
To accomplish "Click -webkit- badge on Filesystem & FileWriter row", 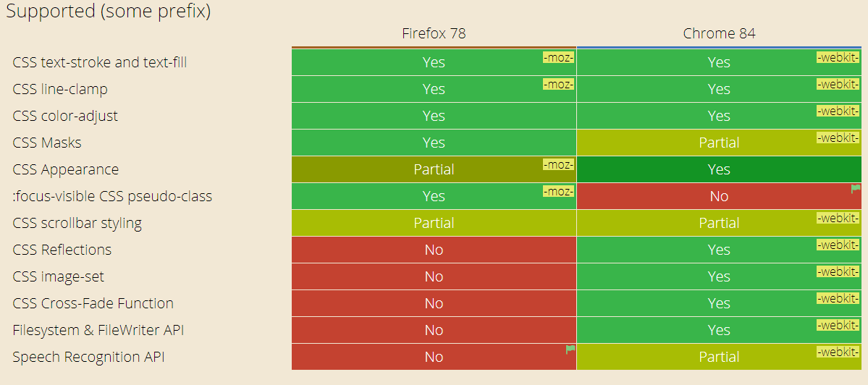I will coord(838,325).
